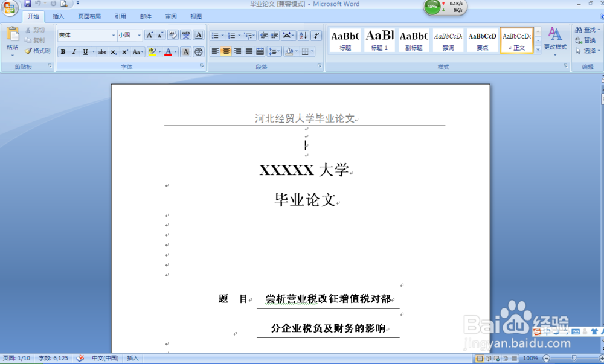Enable center paragraph alignment
The width and height of the screenshot is (604, 364).
[226, 51]
